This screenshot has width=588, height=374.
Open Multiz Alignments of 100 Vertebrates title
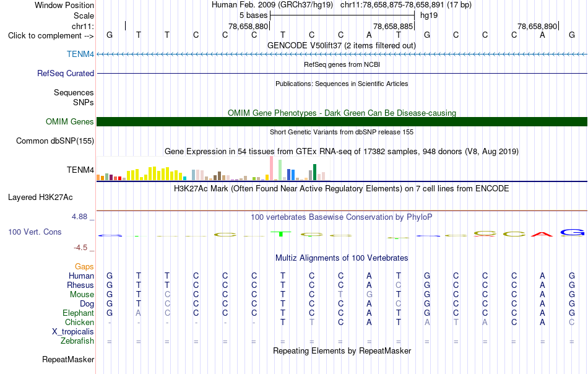point(342,258)
